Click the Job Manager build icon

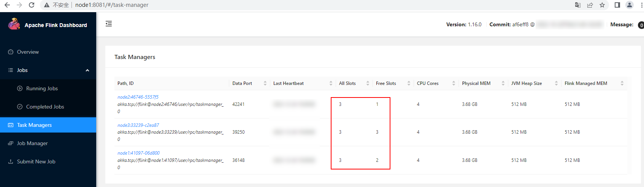tap(11, 143)
